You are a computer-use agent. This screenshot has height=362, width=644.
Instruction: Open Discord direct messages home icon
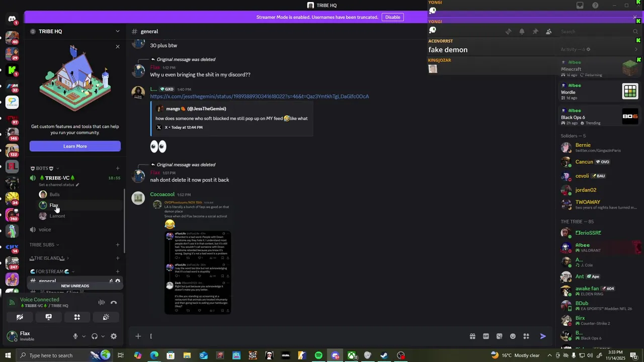[12, 19]
